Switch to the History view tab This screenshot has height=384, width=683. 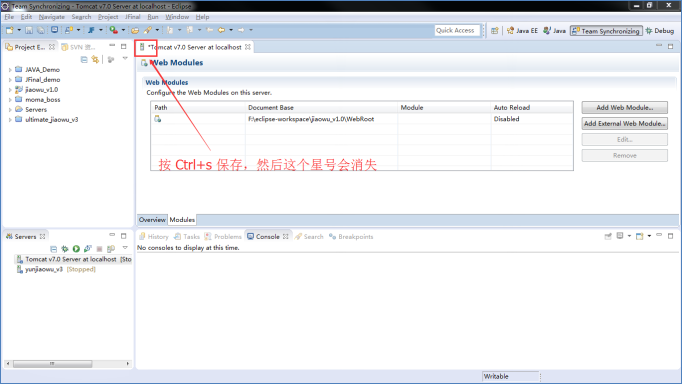coord(153,236)
